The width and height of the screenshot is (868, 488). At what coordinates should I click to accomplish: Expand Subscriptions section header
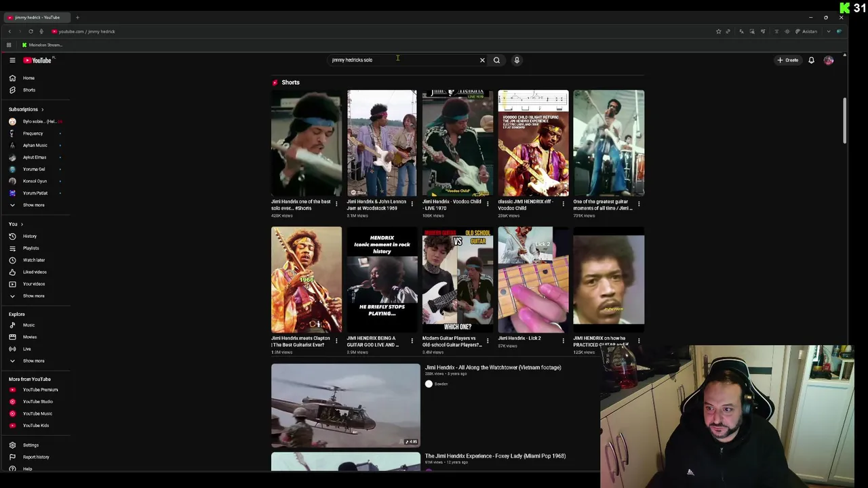click(26, 109)
